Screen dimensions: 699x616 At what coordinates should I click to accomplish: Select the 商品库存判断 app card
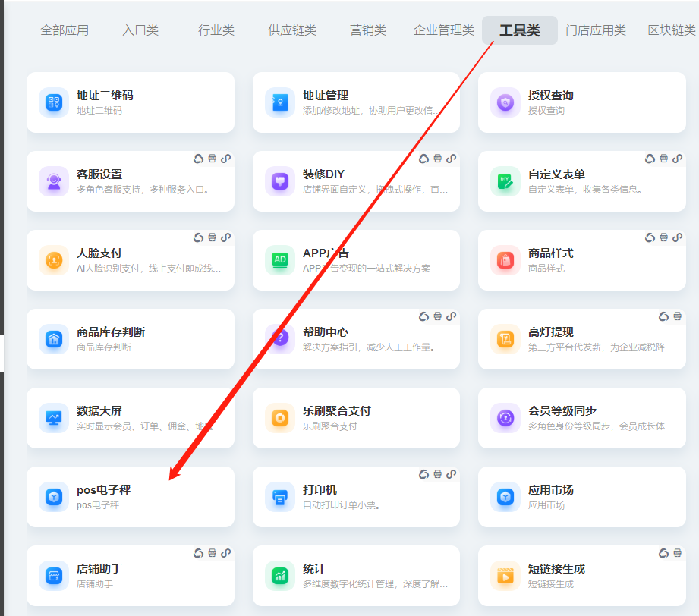pyautogui.click(x=130, y=339)
